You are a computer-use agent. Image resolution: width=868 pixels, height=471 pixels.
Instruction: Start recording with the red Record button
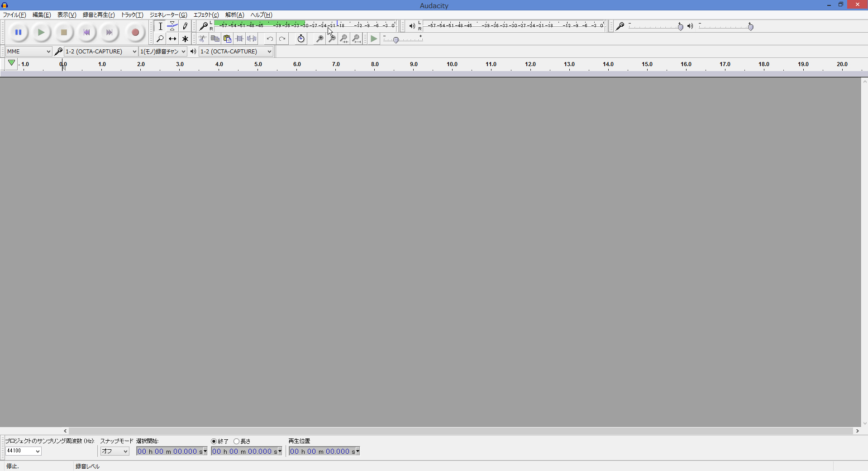[135, 32]
